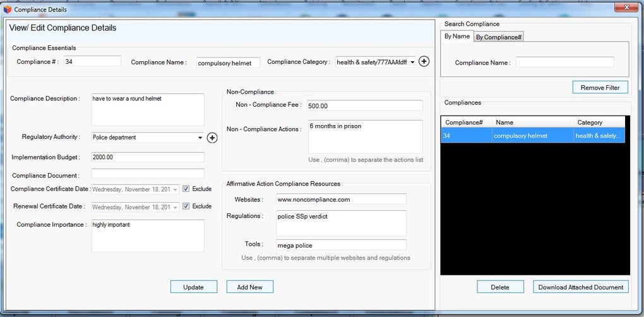Image resolution: width=644 pixels, height=317 pixels.
Task: Select the compulsory helmet row in Compliances
Action: point(533,136)
